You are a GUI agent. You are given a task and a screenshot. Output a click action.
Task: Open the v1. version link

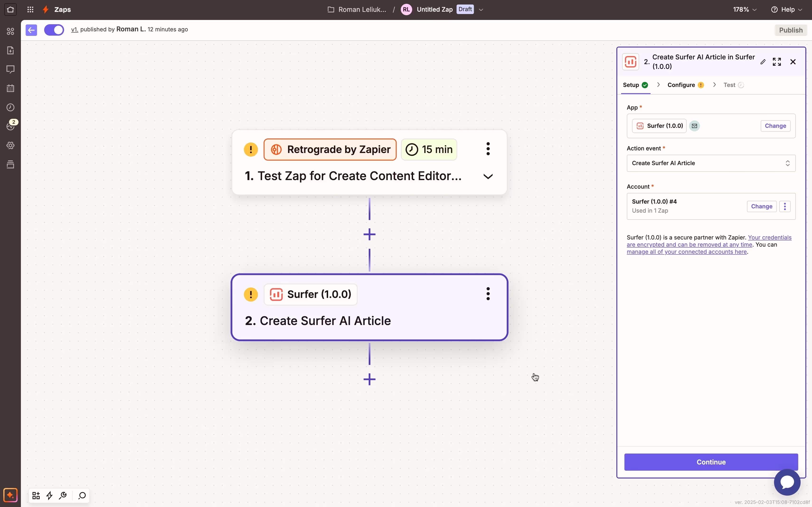tap(74, 29)
